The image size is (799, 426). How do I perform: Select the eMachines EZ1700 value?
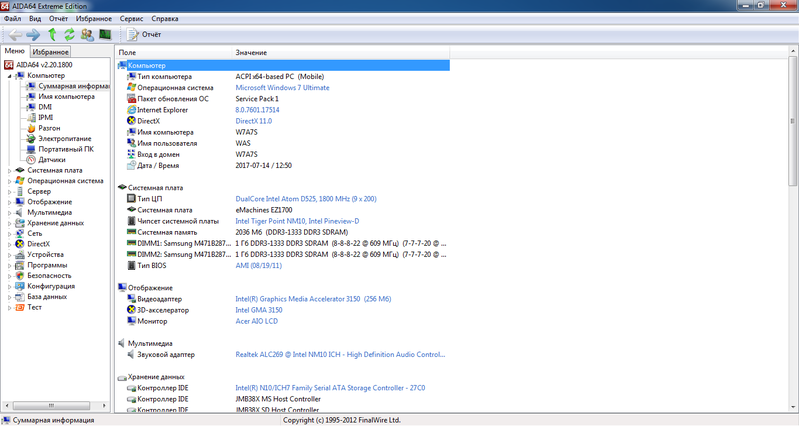(264, 210)
